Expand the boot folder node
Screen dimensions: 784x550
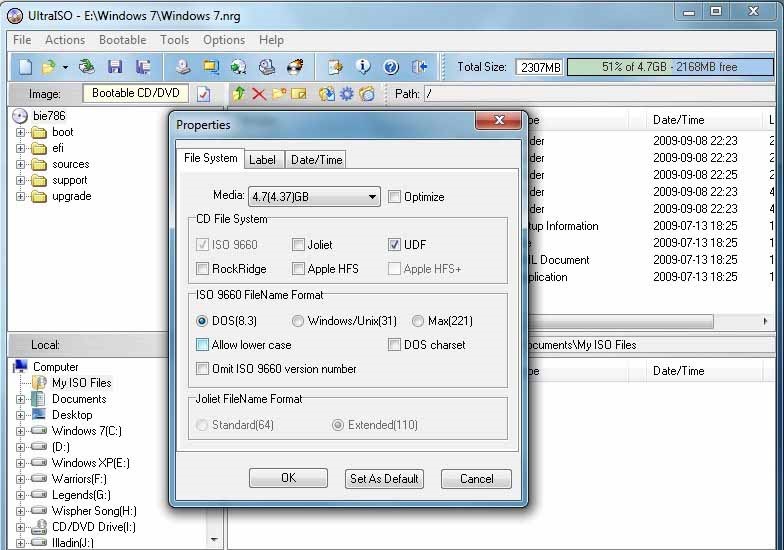pyautogui.click(x=20, y=132)
